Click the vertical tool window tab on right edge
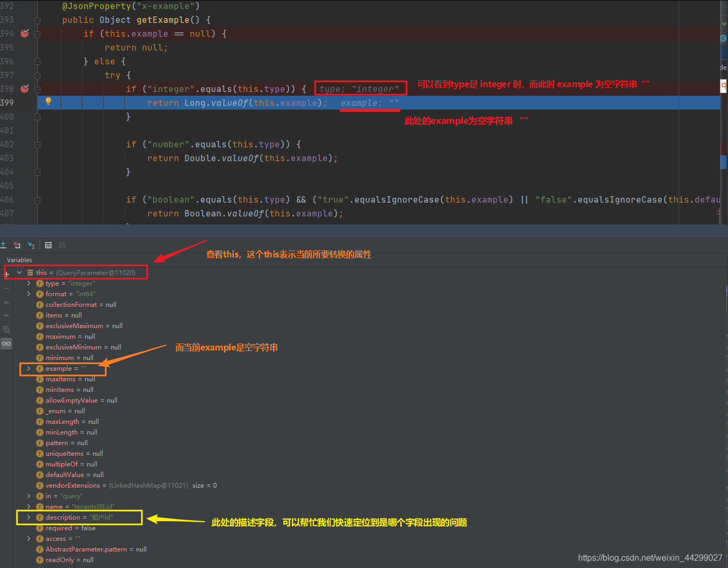The image size is (728, 568). click(x=724, y=68)
